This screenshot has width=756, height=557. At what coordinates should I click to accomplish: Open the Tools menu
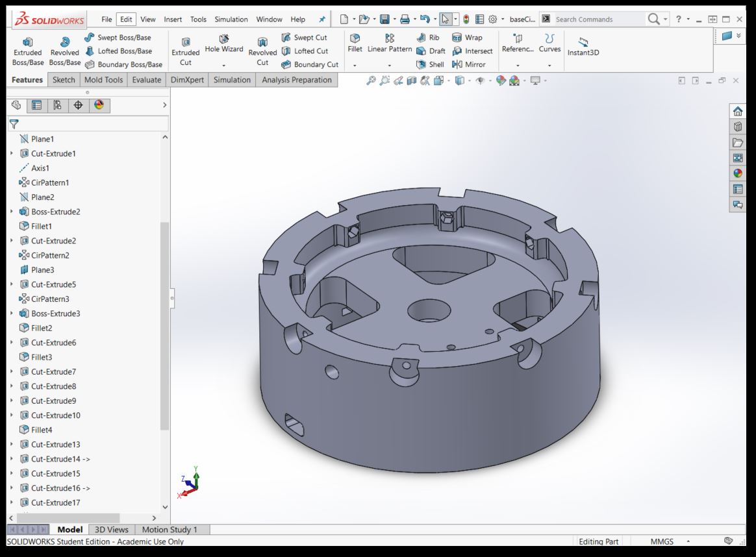tap(198, 19)
